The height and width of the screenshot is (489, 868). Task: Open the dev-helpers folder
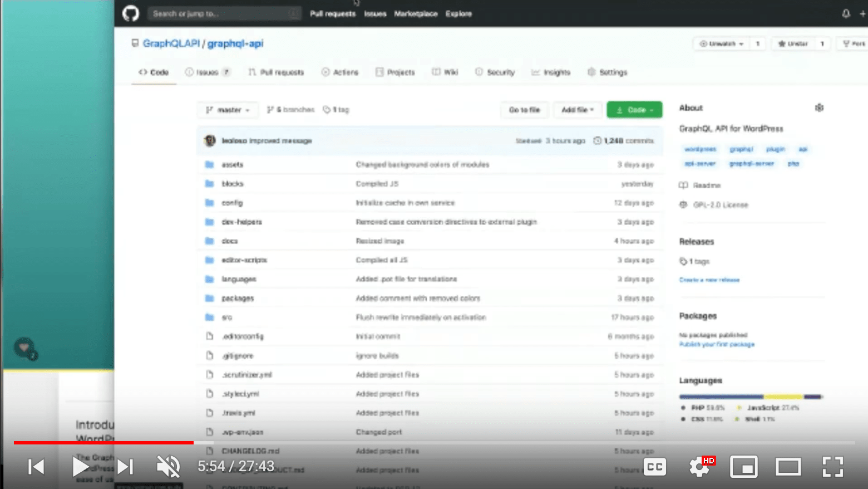tap(241, 222)
